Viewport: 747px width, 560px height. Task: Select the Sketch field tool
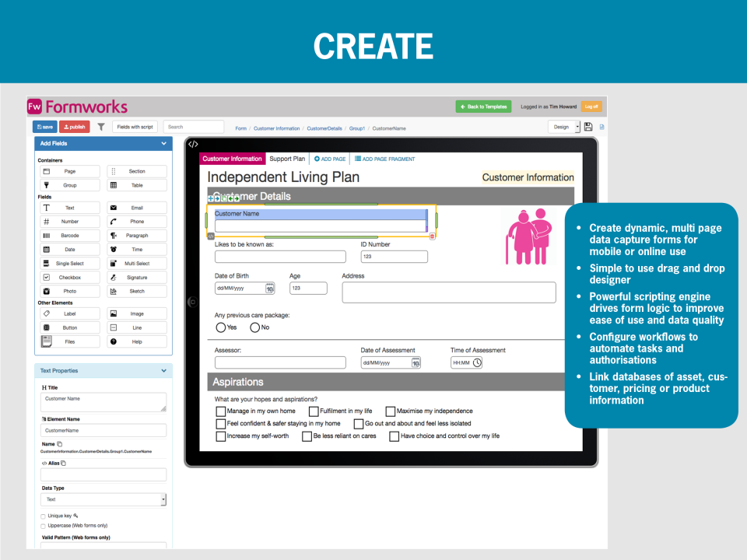coord(136,291)
